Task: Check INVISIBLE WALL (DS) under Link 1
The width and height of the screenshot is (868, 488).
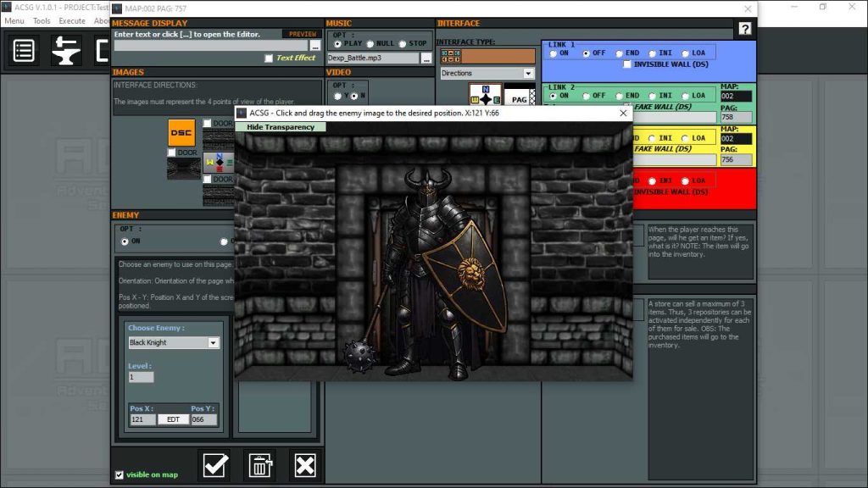Action: coord(627,64)
